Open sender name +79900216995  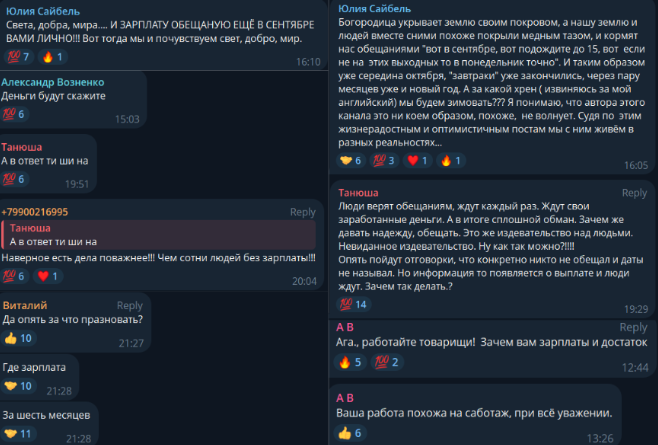tap(35, 212)
